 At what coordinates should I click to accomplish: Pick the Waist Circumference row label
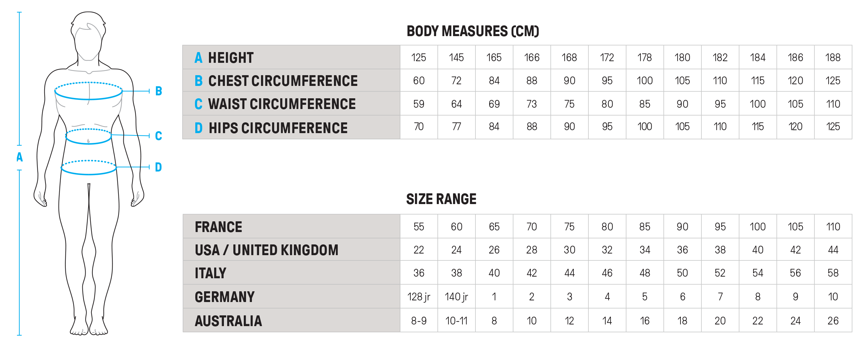click(x=282, y=104)
